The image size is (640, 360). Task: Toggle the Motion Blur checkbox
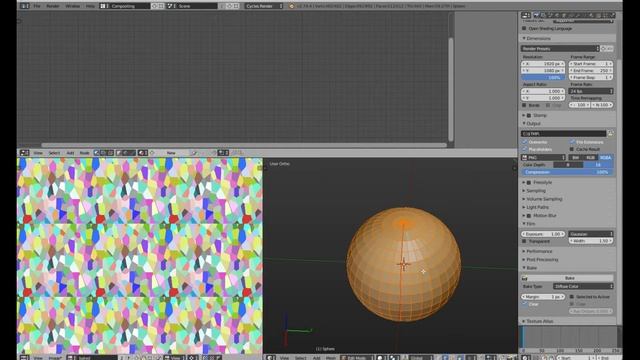[x=529, y=216]
